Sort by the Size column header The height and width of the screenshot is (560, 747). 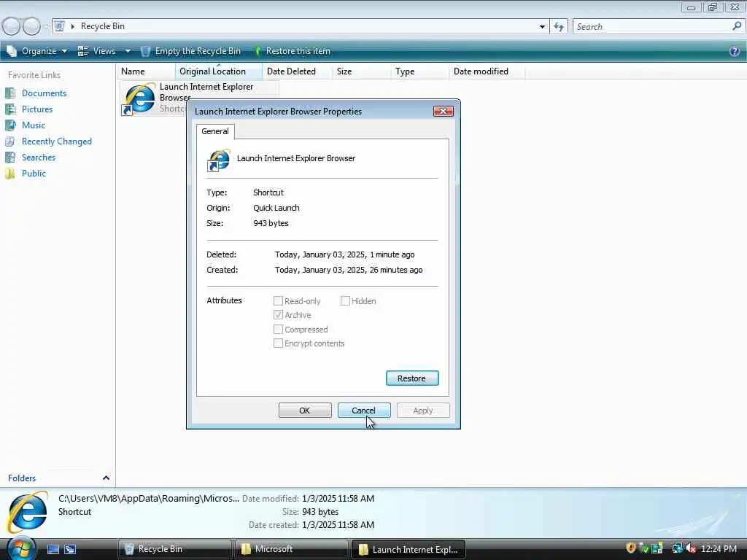coord(361,71)
